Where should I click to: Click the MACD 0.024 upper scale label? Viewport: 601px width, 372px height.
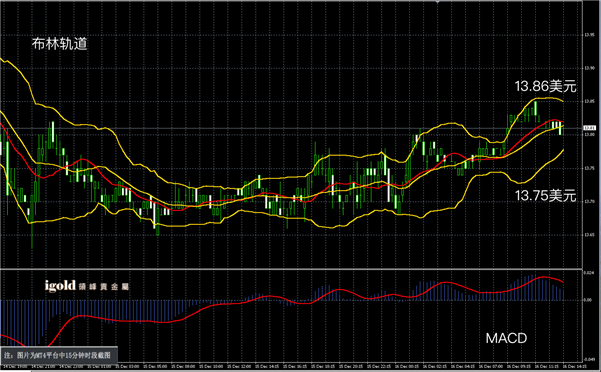tap(589, 273)
